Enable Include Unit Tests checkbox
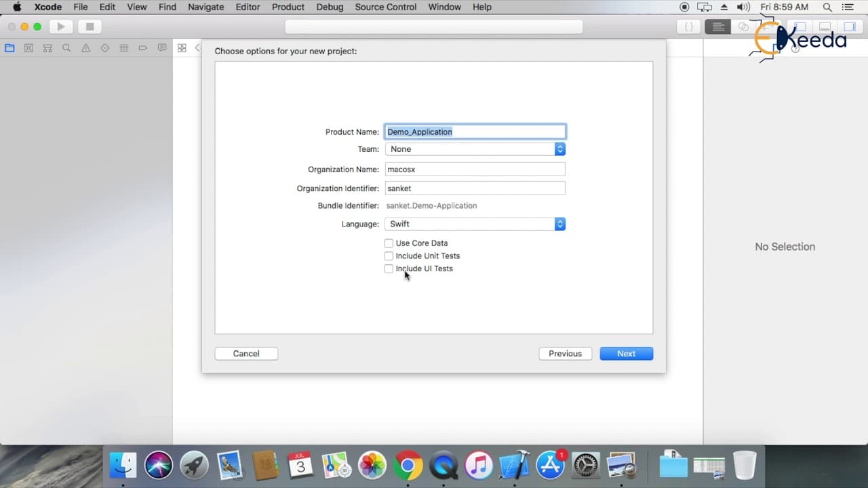This screenshot has height=488, width=868. pyautogui.click(x=389, y=256)
